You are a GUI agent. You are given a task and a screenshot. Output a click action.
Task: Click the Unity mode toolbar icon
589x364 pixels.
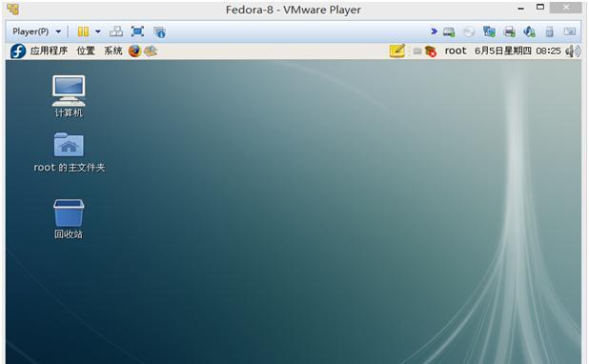pos(159,32)
